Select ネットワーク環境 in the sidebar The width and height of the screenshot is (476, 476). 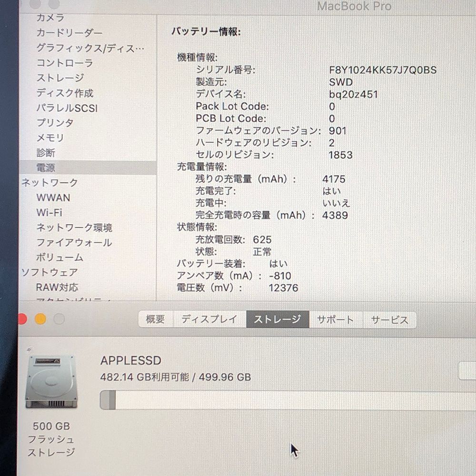pyautogui.click(x=74, y=228)
